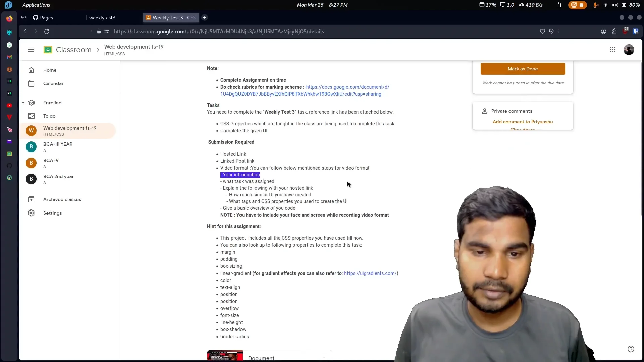Open the YouTube dock icon
Image resolution: width=644 pixels, height=362 pixels.
click(9, 105)
